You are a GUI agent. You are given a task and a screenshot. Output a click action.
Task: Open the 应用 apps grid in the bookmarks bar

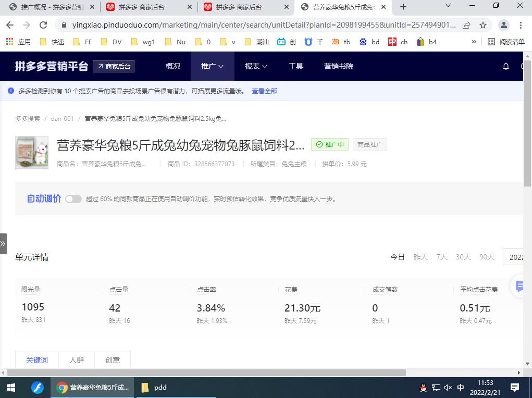coord(18,42)
